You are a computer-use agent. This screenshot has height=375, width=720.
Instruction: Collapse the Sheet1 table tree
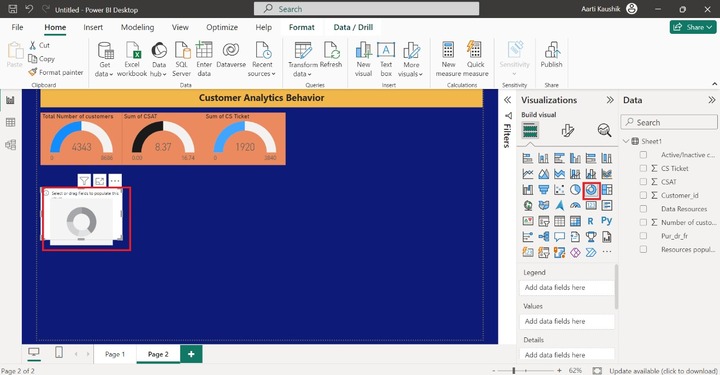pos(626,141)
